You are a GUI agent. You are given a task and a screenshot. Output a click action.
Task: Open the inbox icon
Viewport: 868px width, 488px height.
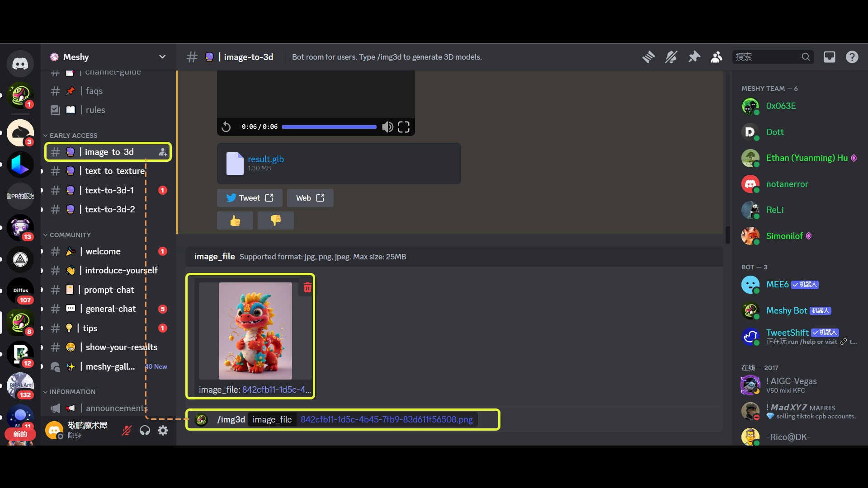coord(829,57)
